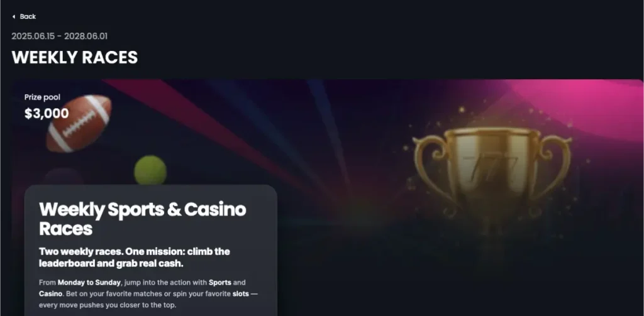Image resolution: width=644 pixels, height=316 pixels.
Task: Click the Weekly Sports & Casino Races heading
Action: point(143,219)
